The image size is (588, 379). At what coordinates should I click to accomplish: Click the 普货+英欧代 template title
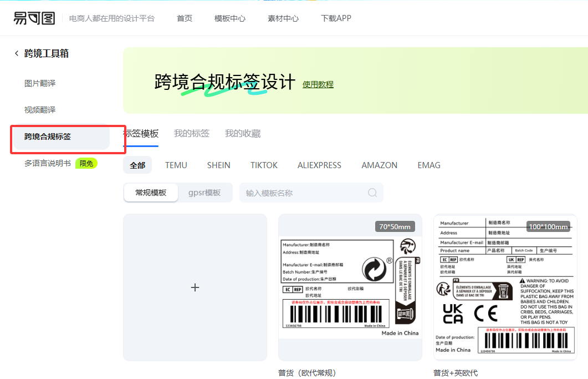tap(456, 373)
